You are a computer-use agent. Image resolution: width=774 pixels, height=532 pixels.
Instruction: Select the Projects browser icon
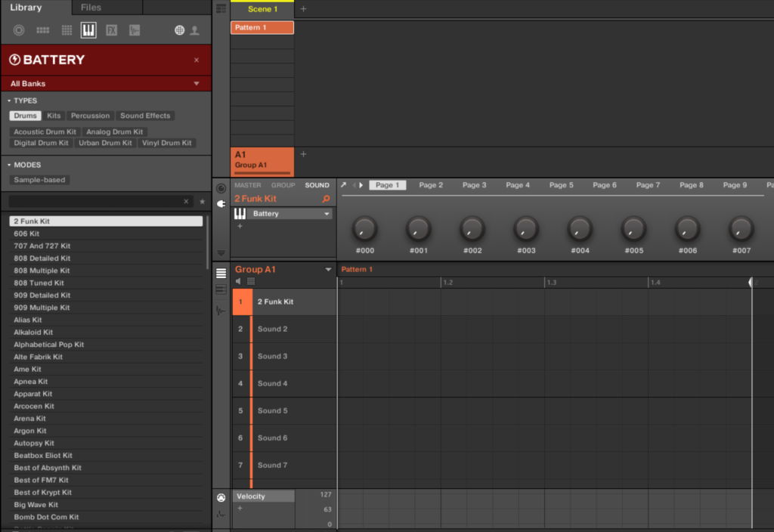pyautogui.click(x=19, y=30)
